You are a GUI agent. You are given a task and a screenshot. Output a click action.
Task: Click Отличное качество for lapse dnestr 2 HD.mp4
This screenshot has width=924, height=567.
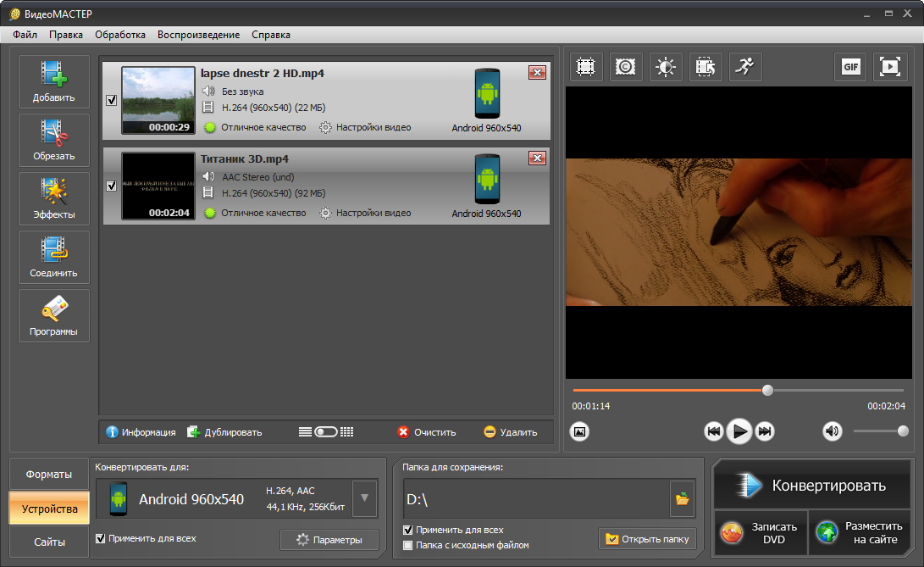click(x=255, y=127)
